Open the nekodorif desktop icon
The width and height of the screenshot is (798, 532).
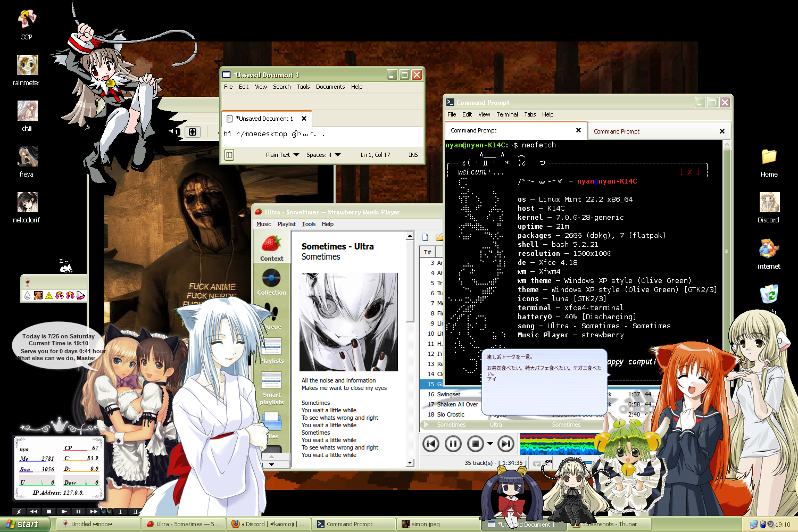click(x=27, y=206)
